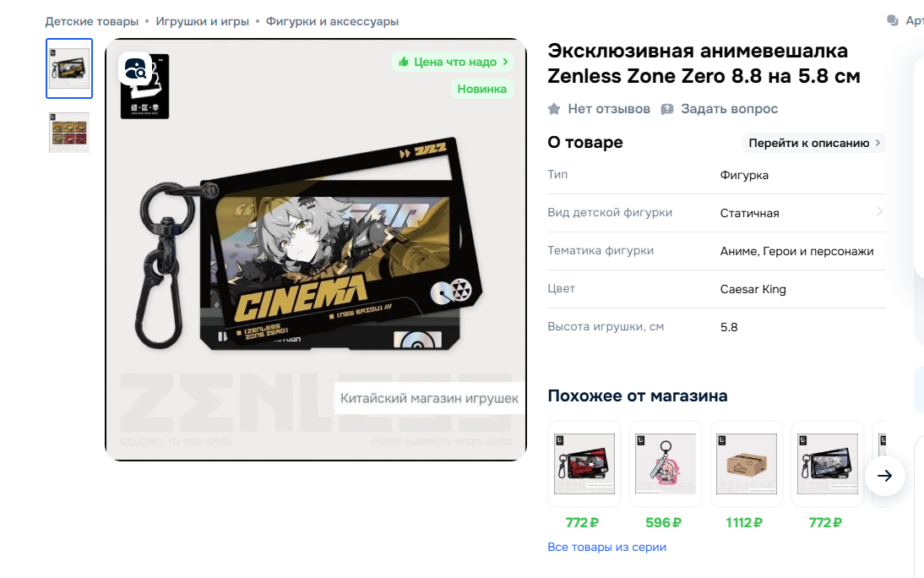This screenshot has width=924, height=578.
Task: Open the Перейти к описанию chevron
Action: pyautogui.click(x=878, y=143)
